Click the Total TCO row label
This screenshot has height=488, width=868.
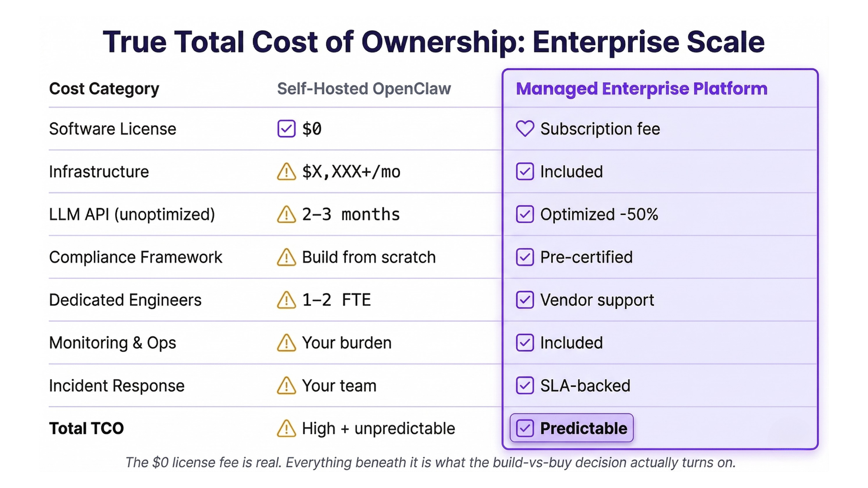coord(86,429)
